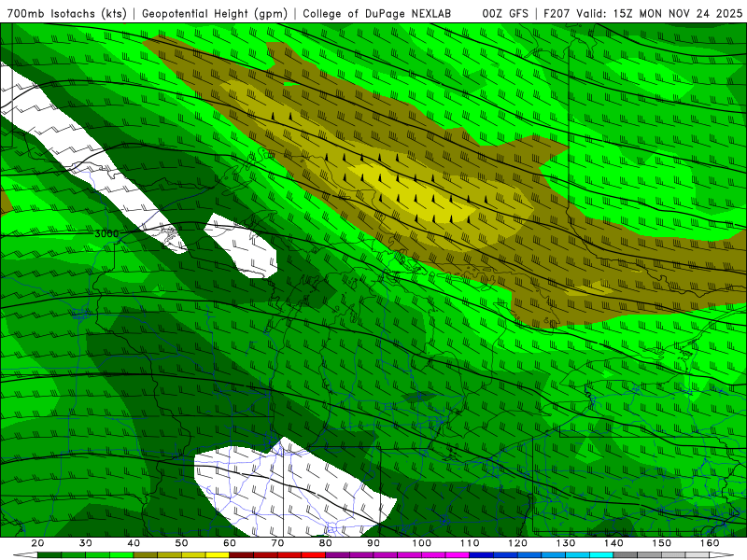747x560 pixels.
Task: Click the legend value 150
Action: [x=662, y=543]
